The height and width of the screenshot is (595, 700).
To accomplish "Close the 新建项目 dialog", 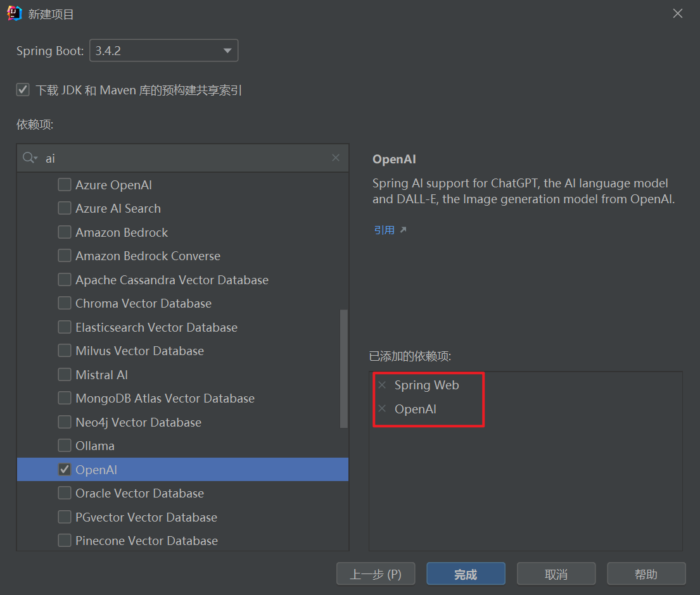I will (x=678, y=13).
